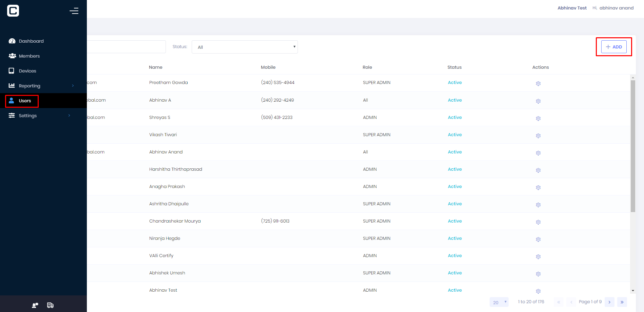
Task: Go to the Members section
Action: (29, 56)
